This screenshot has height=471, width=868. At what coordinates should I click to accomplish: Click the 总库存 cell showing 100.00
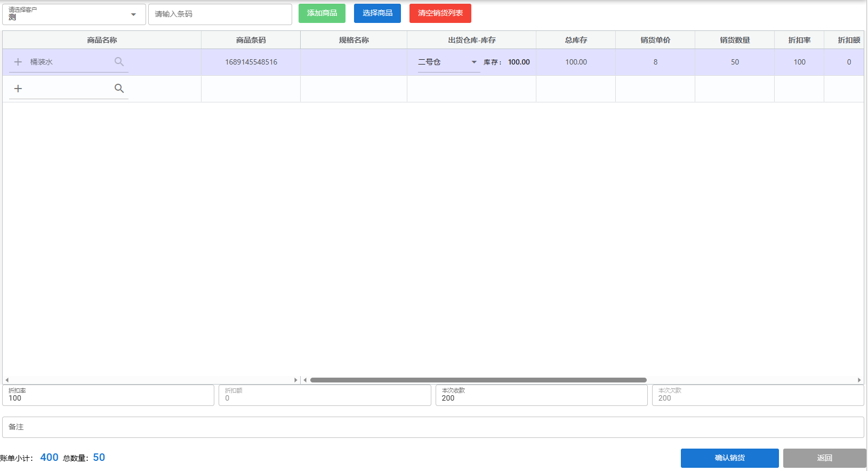[x=576, y=62]
